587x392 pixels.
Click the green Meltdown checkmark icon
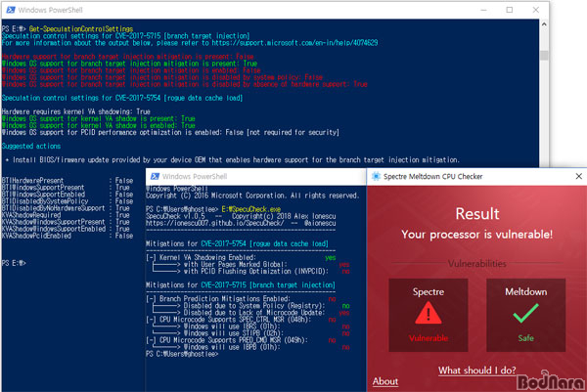tap(525, 313)
